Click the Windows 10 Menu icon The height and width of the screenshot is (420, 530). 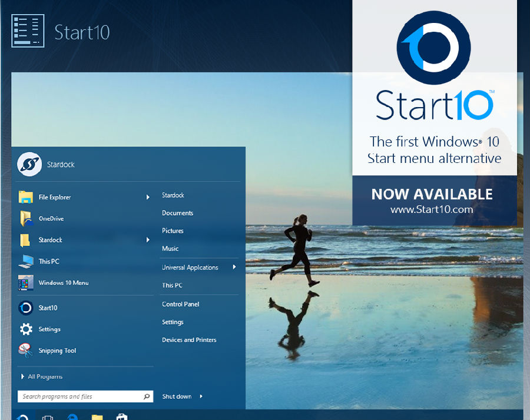tap(26, 282)
